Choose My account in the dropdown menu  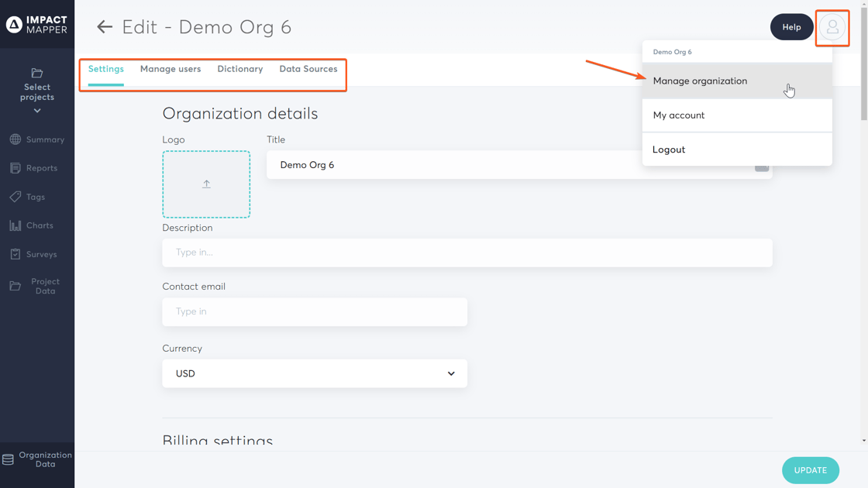678,115
